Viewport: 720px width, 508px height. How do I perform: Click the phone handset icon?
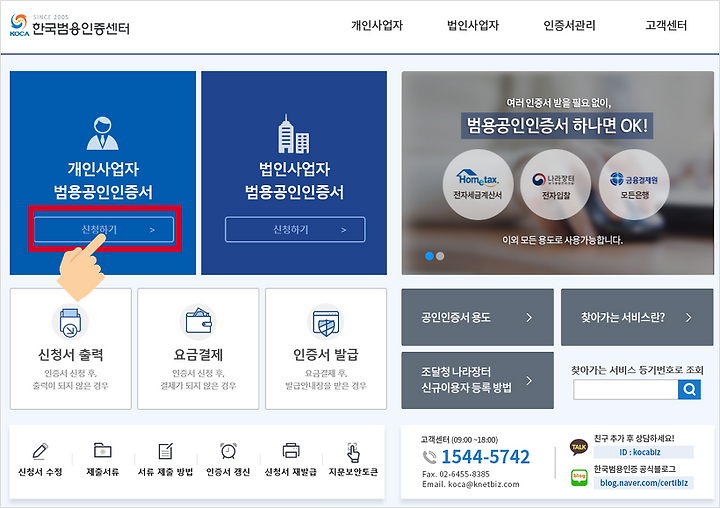[x=429, y=457]
